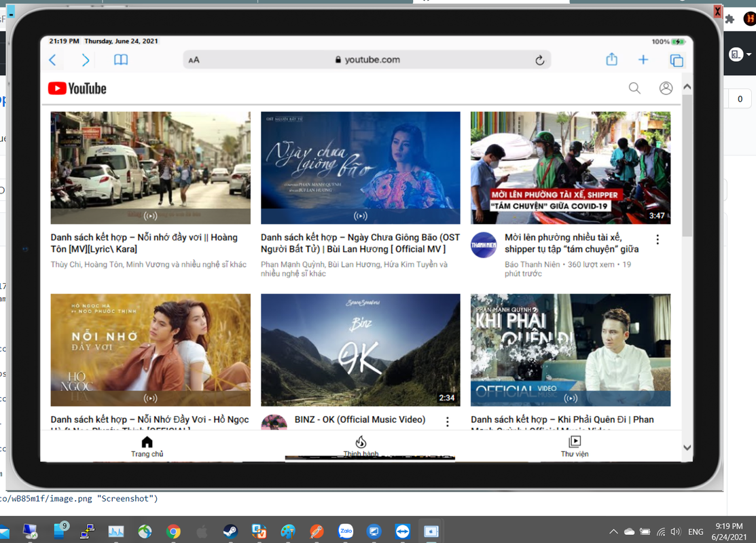This screenshot has height=543, width=756.
Task: Open a new tab with plus icon
Action: [643, 60]
